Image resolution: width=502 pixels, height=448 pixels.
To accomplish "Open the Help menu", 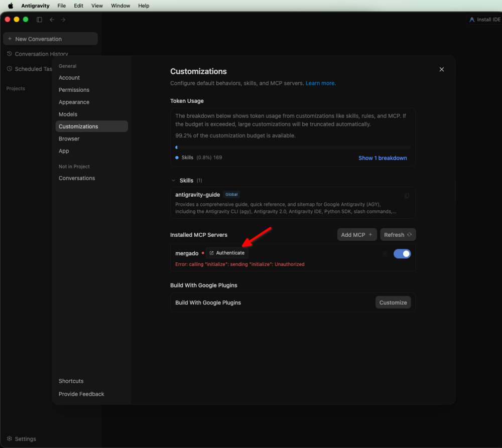I will (x=144, y=6).
